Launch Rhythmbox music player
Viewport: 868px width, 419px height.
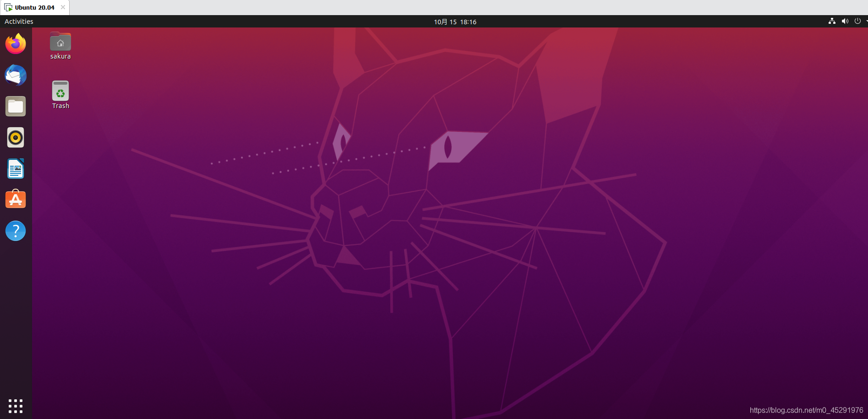click(x=16, y=137)
